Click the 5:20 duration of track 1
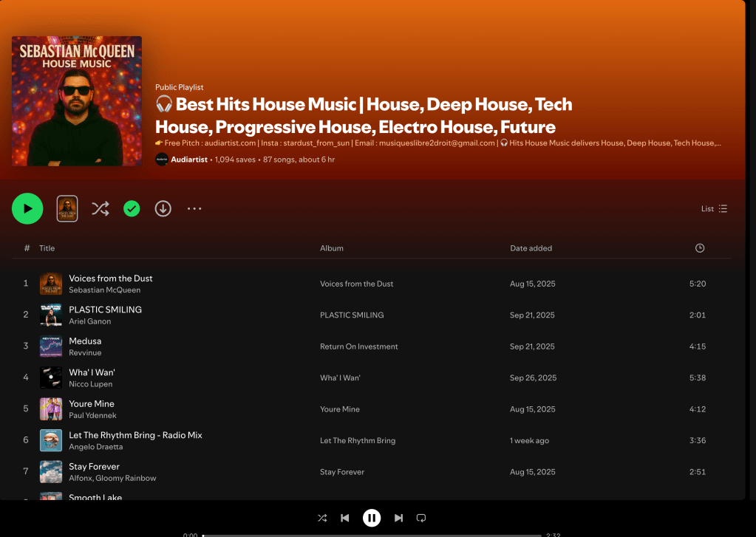Screen dimensions: 756x537 [x=697, y=284]
